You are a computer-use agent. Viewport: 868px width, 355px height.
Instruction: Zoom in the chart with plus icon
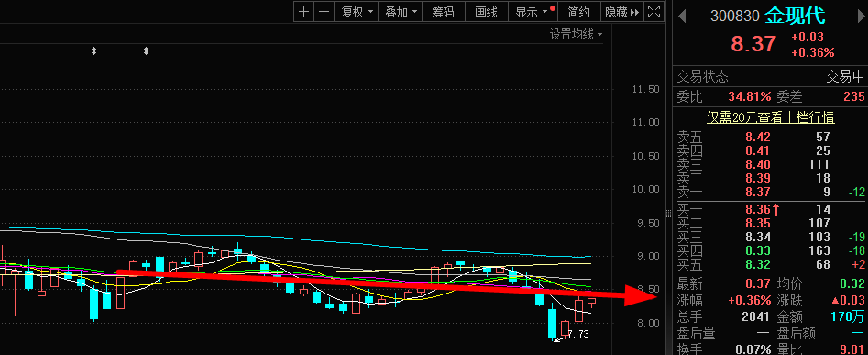304,12
